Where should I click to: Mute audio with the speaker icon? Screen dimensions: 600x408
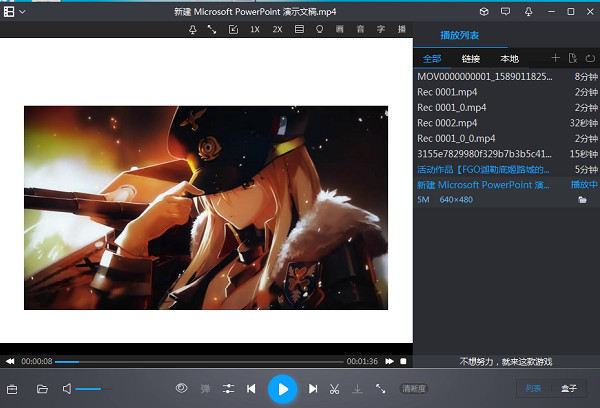[67, 389]
